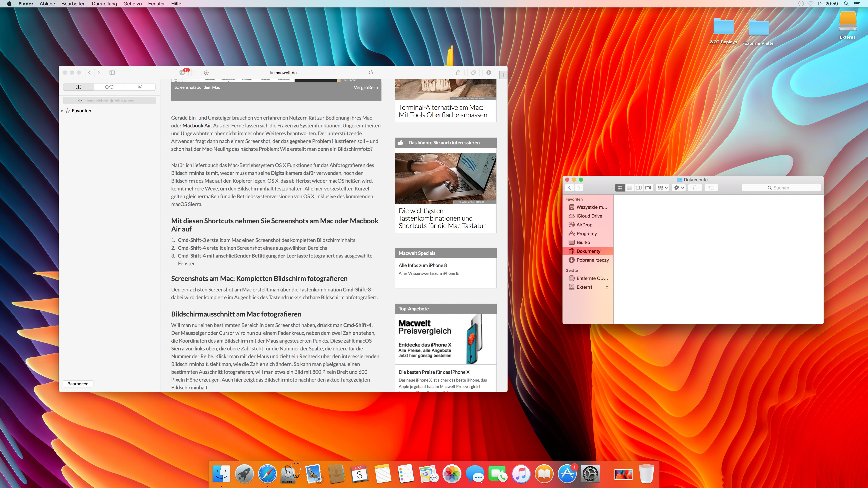The width and height of the screenshot is (868, 488).
Task: Click the Lesezeichen durchsuchen search field
Action: (110, 101)
